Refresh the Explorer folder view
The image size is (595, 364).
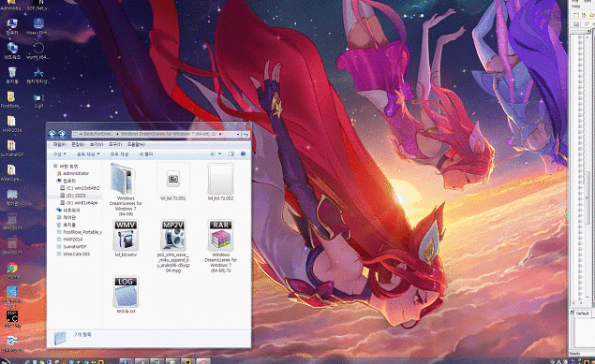(x=245, y=134)
